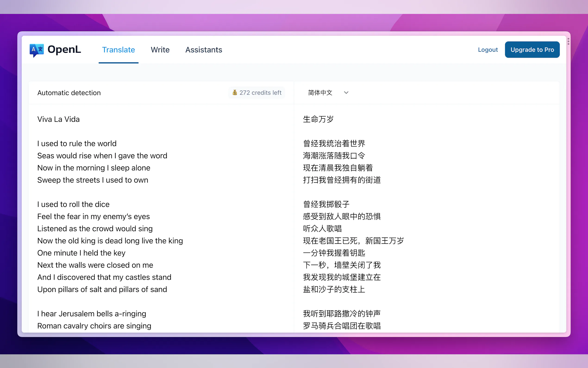Open the Assistants tab

[204, 50]
